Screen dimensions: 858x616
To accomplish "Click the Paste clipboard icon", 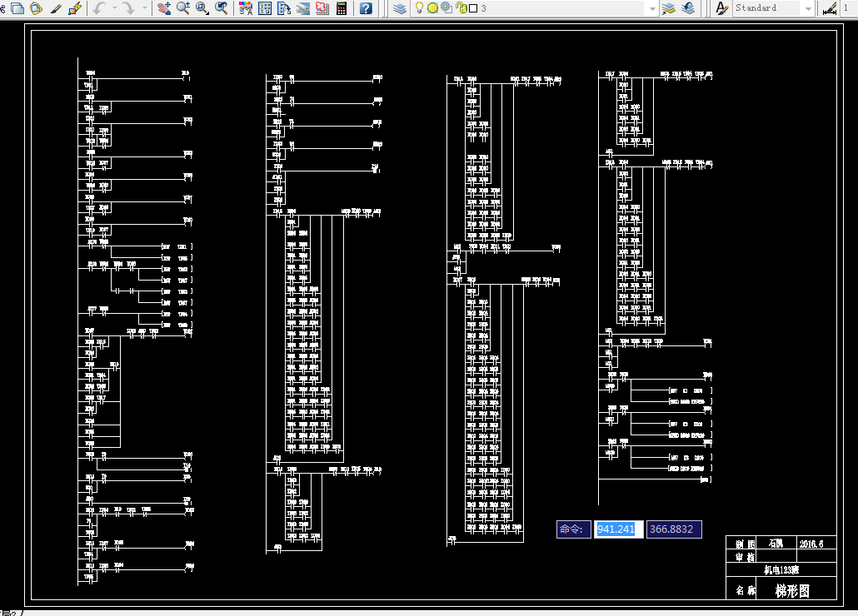I will 37,8.
